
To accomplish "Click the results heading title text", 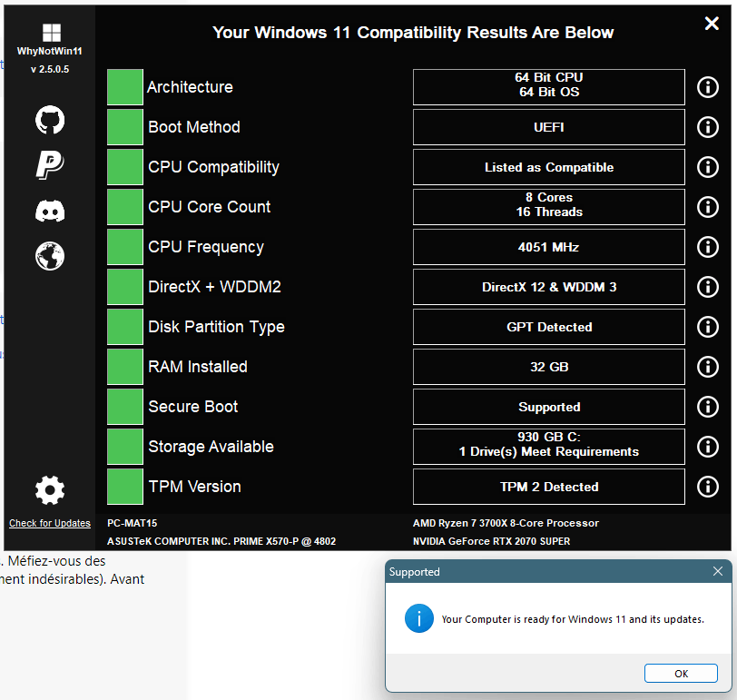I will click(x=413, y=33).
